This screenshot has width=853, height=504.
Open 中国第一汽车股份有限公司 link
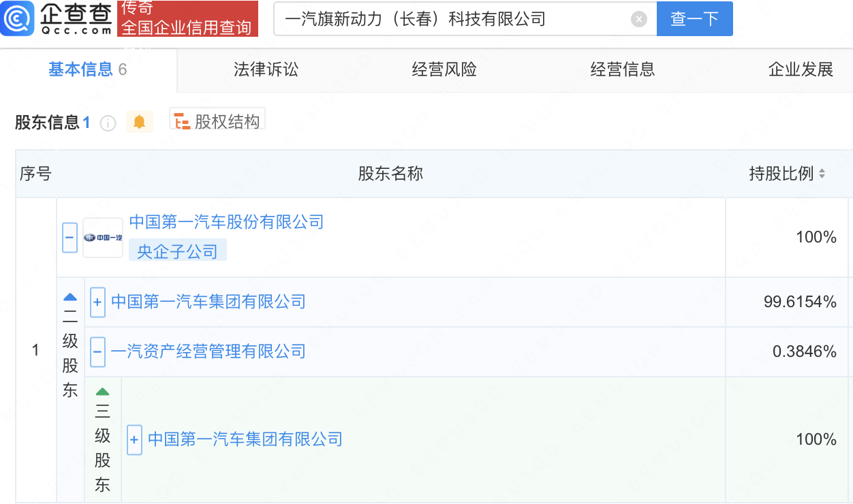pyautogui.click(x=226, y=221)
